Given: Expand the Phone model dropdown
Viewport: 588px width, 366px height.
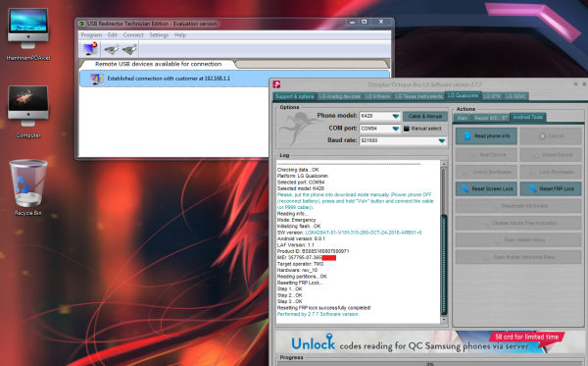Looking at the screenshot, I should point(395,117).
